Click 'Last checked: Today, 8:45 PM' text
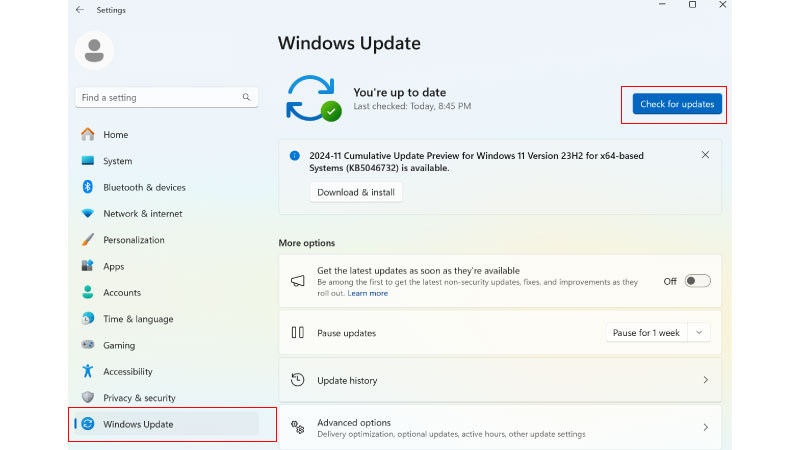 point(412,106)
